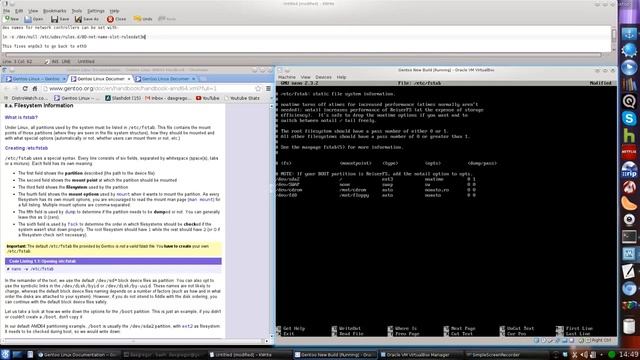The width and height of the screenshot is (640, 360).
Task: Click the New button in KWrite toolbar
Action: tap(11, 19)
